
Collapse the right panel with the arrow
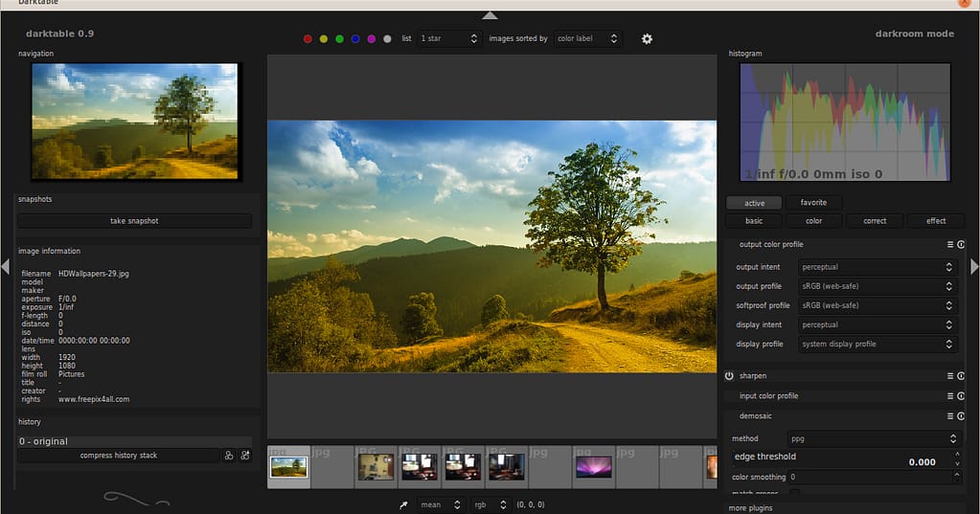click(x=974, y=266)
